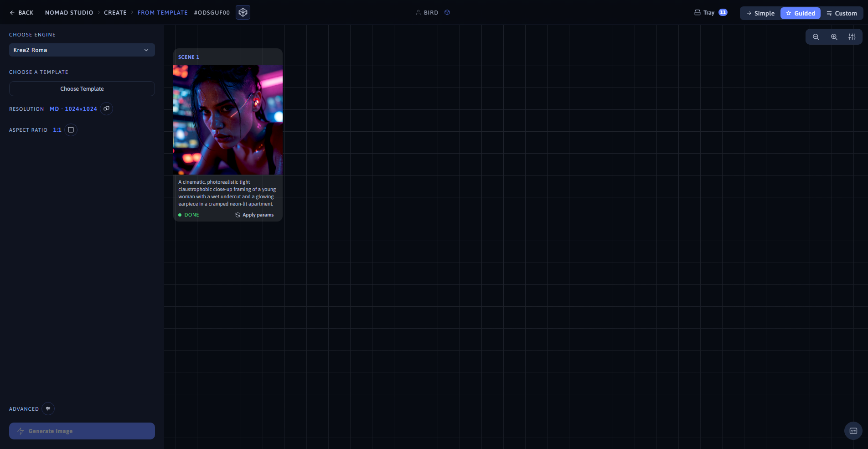Open the CREATE breadcrumb
Image resolution: width=868 pixels, height=449 pixels.
pos(115,13)
